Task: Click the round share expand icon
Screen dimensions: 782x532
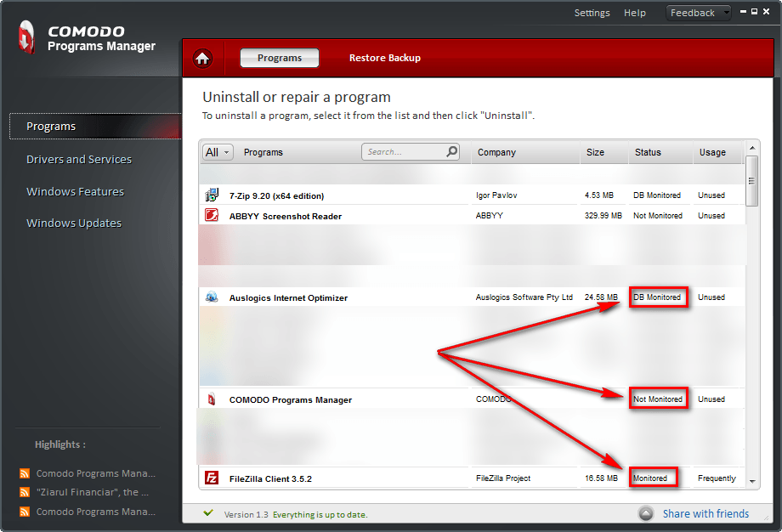Action: [x=646, y=513]
